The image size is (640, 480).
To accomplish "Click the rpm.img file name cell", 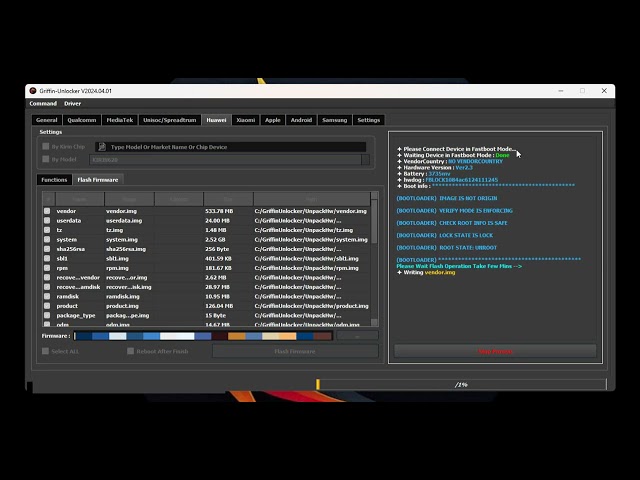I will coord(117,268).
